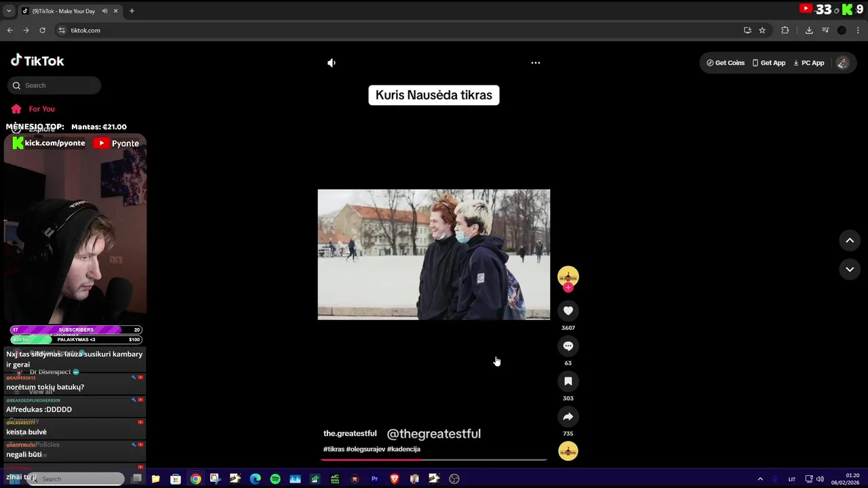This screenshot has width=868, height=488.
Task: Open the clock and date flyout
Action: click(x=847, y=479)
